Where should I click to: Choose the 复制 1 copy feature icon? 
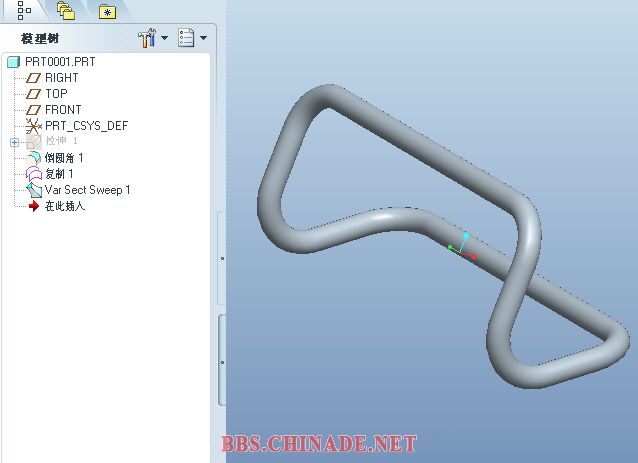pos(33,174)
